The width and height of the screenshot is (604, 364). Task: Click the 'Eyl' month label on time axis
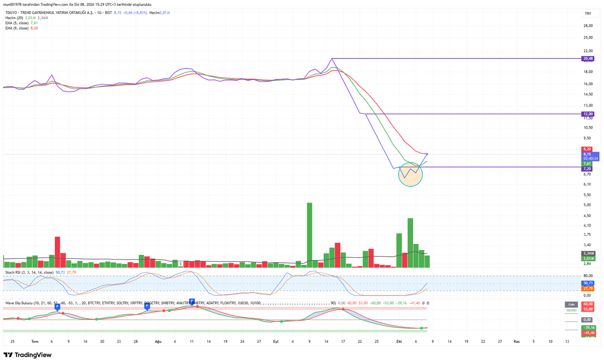click(x=276, y=341)
